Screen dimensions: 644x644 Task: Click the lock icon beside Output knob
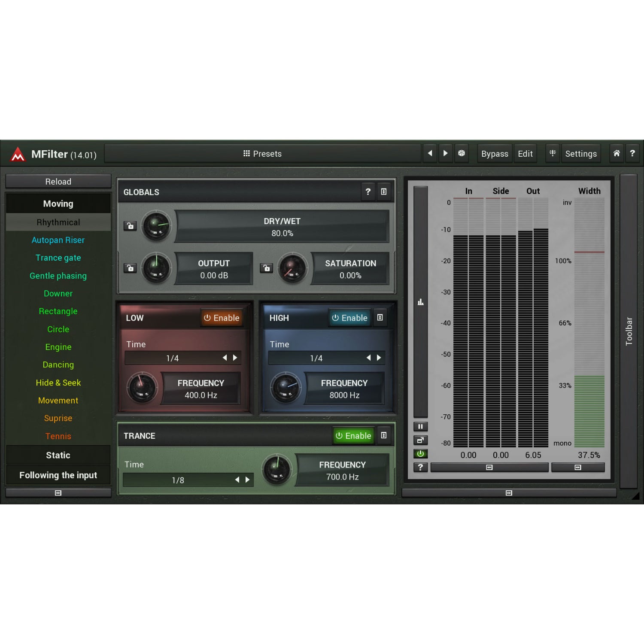click(x=130, y=268)
